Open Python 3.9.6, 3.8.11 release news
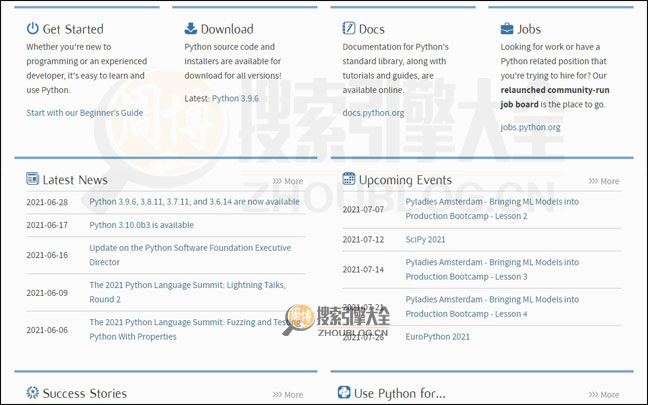Screen dimensions: 648x405 194,202
